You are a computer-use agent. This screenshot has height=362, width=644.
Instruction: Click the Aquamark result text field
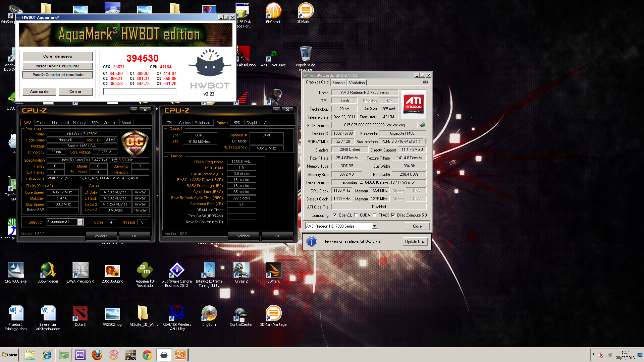[x=140, y=92]
